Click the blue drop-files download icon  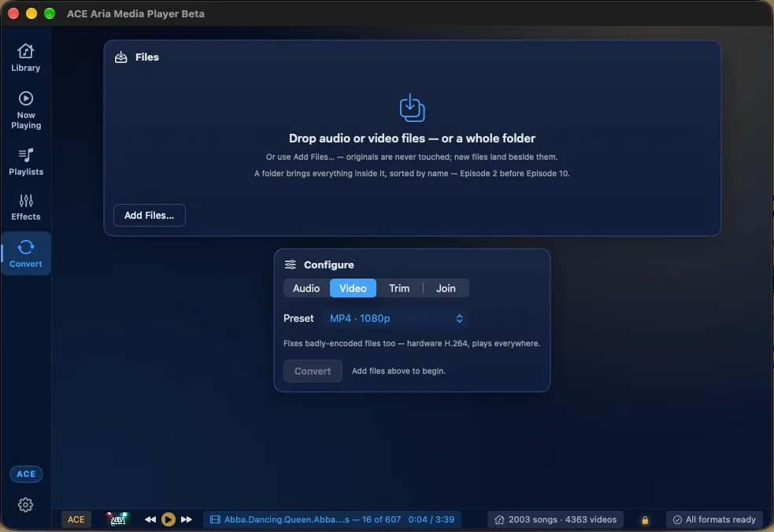(x=412, y=108)
